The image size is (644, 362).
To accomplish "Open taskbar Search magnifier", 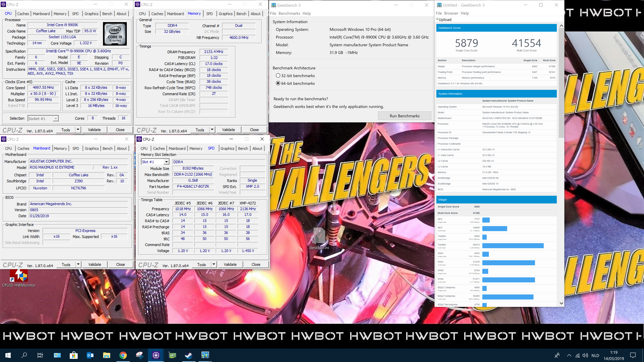I will 24,355.
